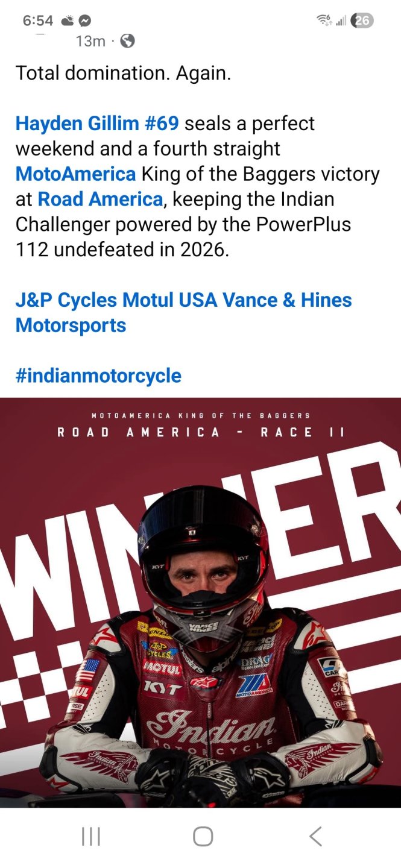Viewport: 401px width, 868px height.
Task: Open J&P Cycles Motul USA Vance & Hines link
Action: pyautogui.click(x=183, y=312)
